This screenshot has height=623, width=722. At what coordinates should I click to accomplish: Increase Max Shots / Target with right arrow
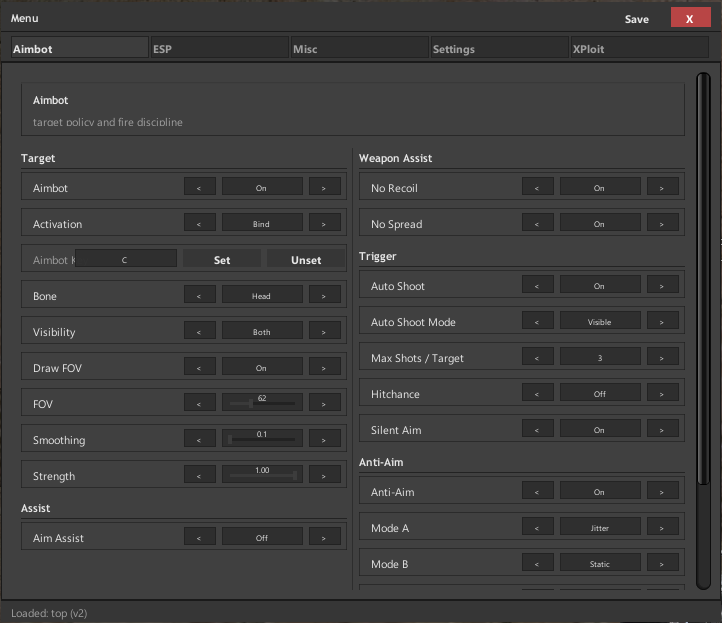[x=663, y=357]
